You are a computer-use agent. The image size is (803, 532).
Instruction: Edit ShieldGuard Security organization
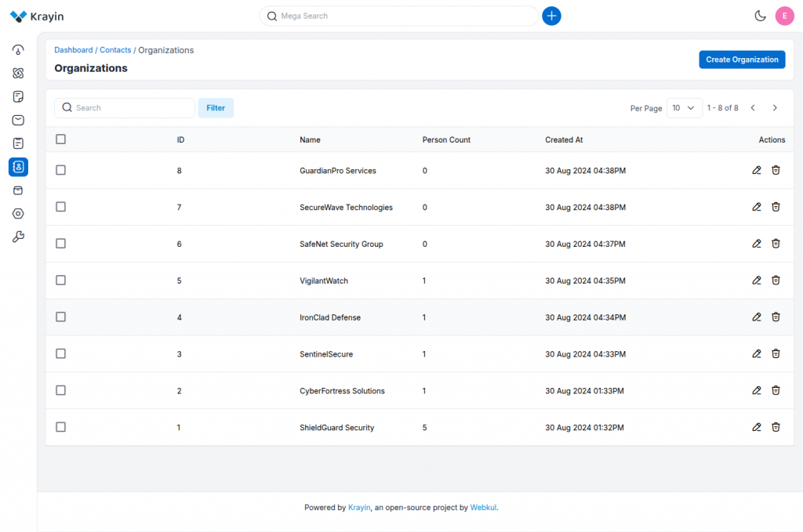coord(757,427)
